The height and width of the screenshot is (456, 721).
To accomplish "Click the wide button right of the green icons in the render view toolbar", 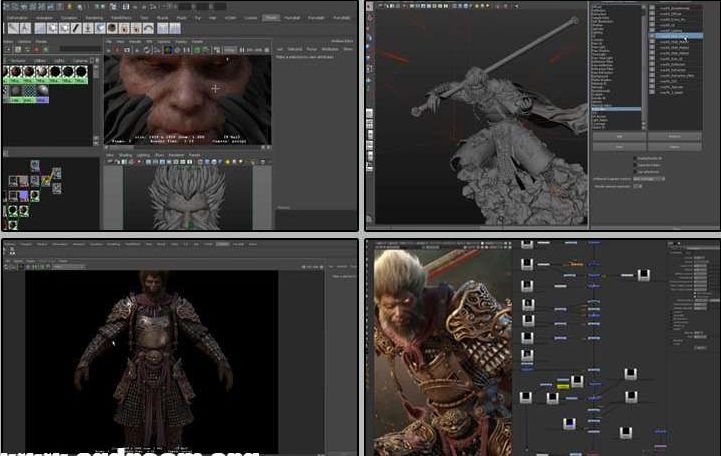I will pyautogui.click(x=230, y=49).
